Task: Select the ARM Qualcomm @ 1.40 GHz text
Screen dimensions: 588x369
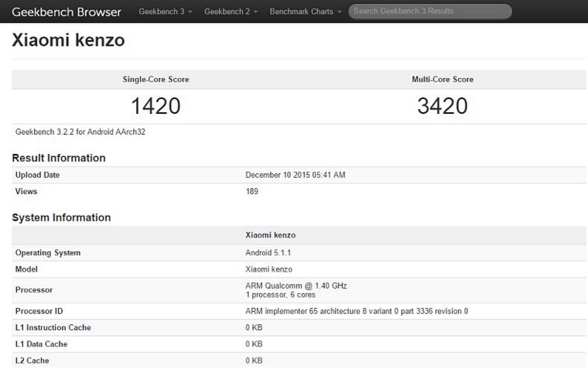Action: pos(296,285)
